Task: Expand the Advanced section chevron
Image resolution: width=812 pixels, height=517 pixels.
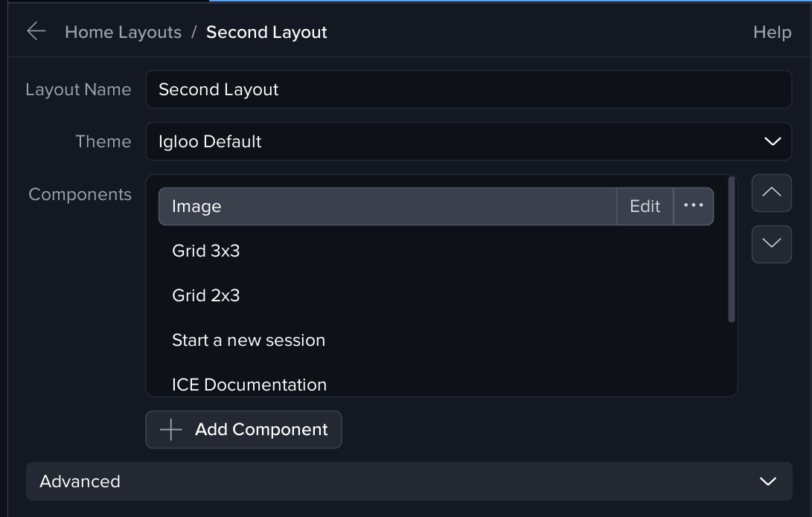Action: [x=767, y=481]
